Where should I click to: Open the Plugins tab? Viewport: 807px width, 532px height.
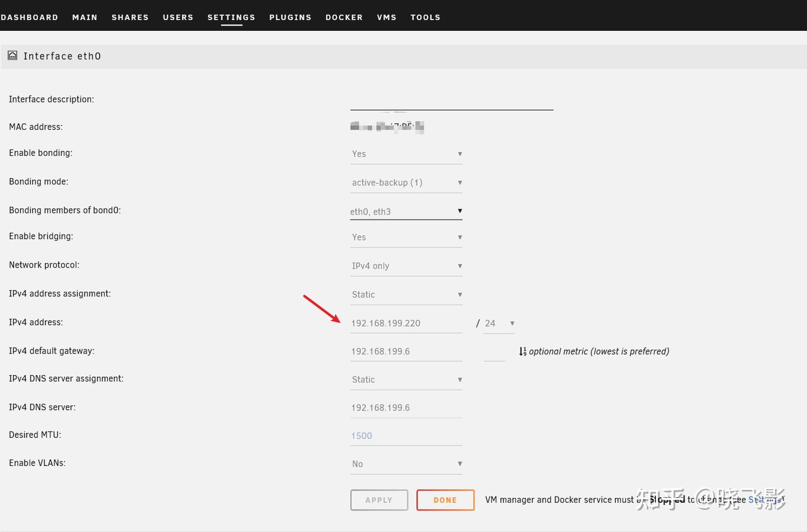point(290,17)
